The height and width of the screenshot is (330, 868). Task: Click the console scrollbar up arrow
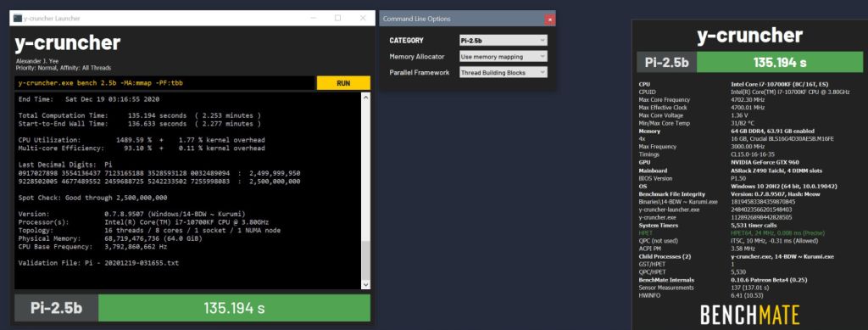pyautogui.click(x=365, y=97)
